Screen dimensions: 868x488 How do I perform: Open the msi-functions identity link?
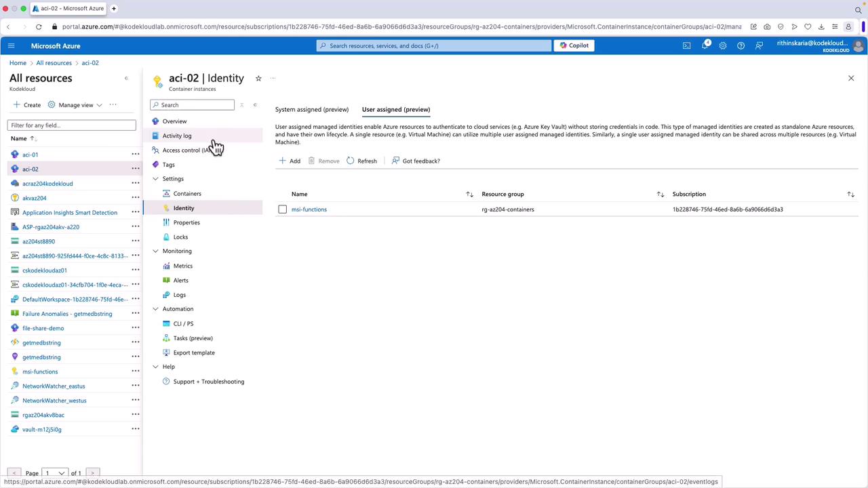(309, 209)
